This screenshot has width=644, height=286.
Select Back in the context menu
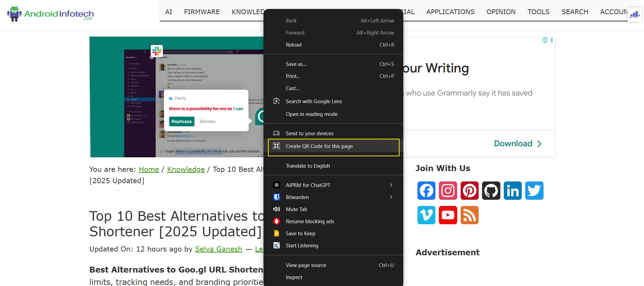click(x=333, y=21)
